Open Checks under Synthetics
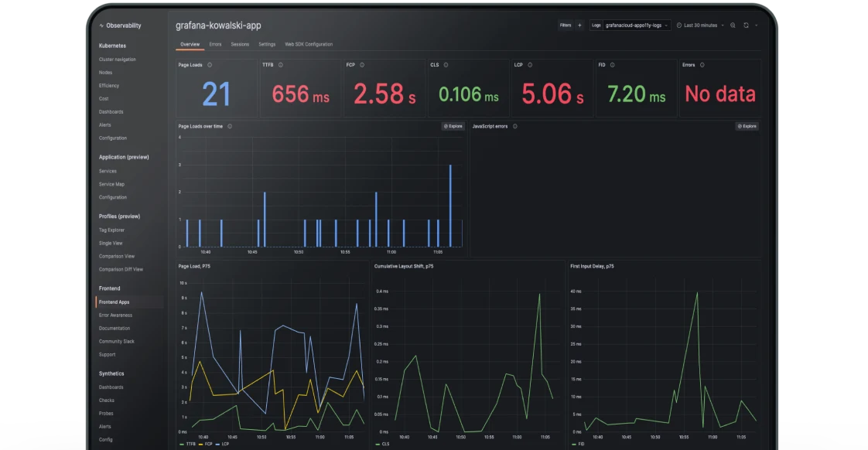Screen dimensions: 868x450 [107, 401]
